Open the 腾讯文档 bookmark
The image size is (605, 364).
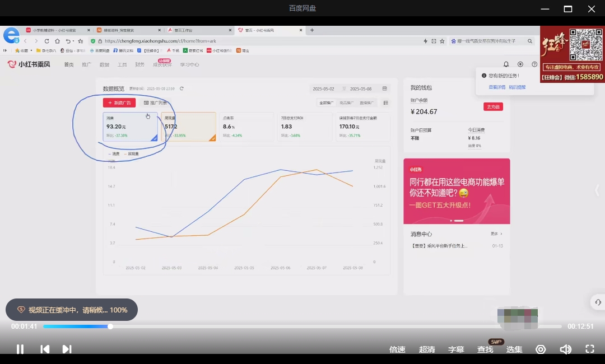click(x=123, y=50)
